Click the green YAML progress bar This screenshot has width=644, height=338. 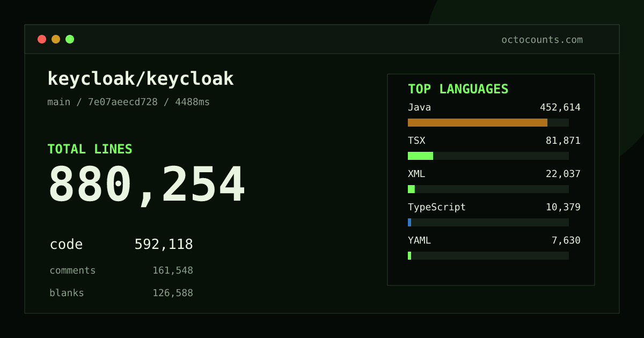pyautogui.click(x=409, y=255)
